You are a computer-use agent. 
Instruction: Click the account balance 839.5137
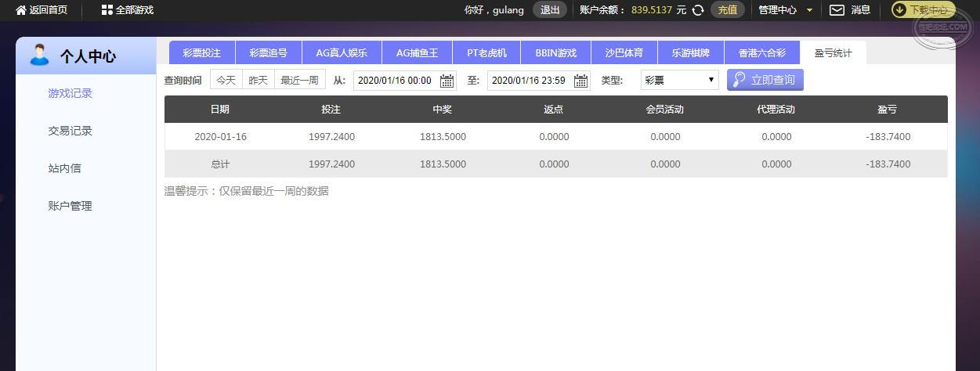click(x=652, y=10)
